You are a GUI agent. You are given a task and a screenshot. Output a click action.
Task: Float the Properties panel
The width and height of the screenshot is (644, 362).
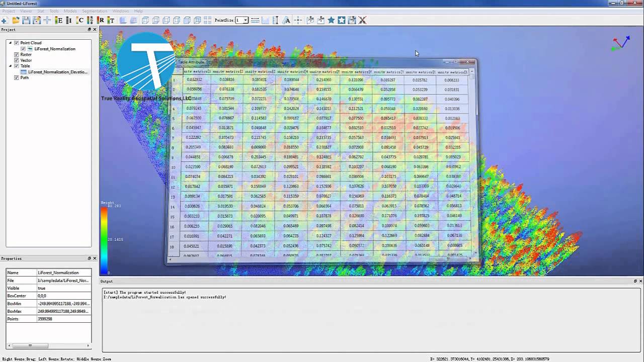coord(90,258)
